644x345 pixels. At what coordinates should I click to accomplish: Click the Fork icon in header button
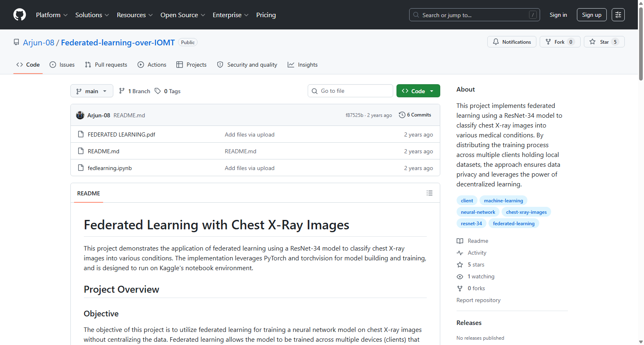(x=548, y=42)
